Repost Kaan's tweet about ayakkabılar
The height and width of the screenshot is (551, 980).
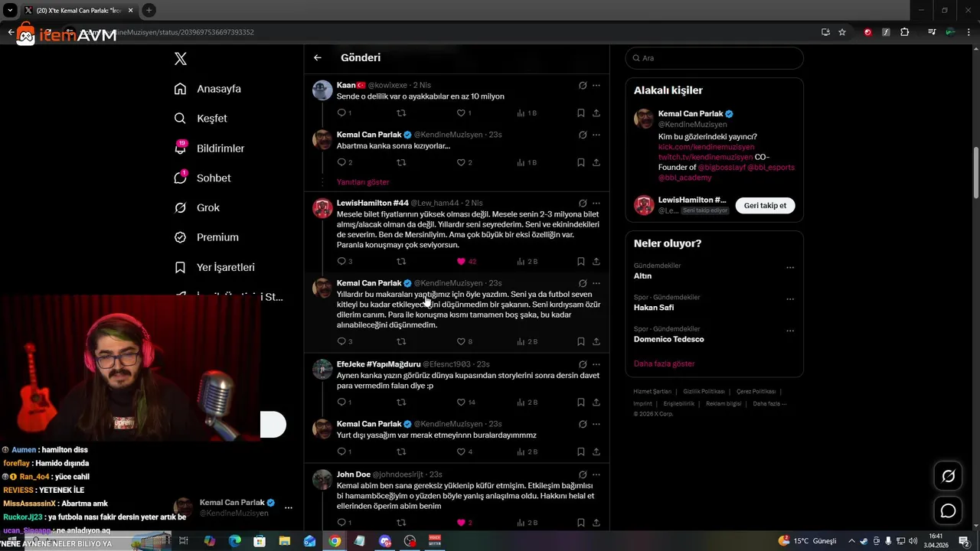pos(401,113)
